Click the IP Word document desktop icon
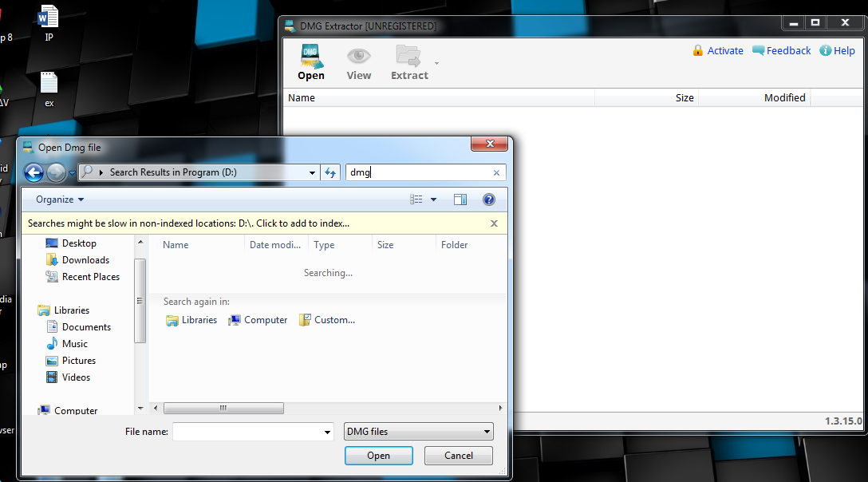Viewport: 868px width, 482px height. (x=49, y=23)
